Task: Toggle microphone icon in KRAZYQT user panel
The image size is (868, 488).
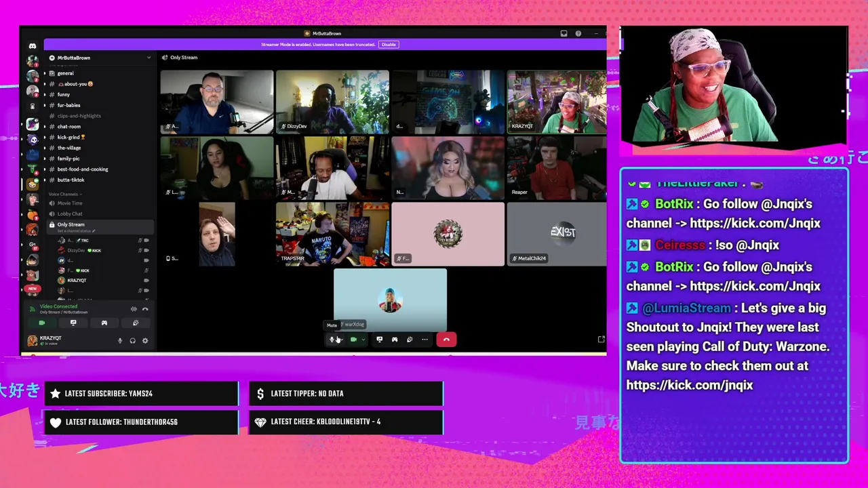Action: (120, 341)
